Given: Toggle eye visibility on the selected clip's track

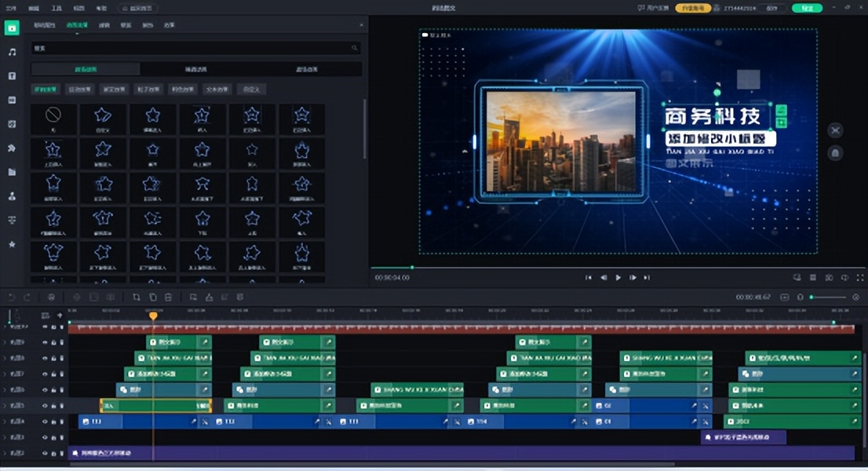Looking at the screenshot, I should click(x=45, y=406).
